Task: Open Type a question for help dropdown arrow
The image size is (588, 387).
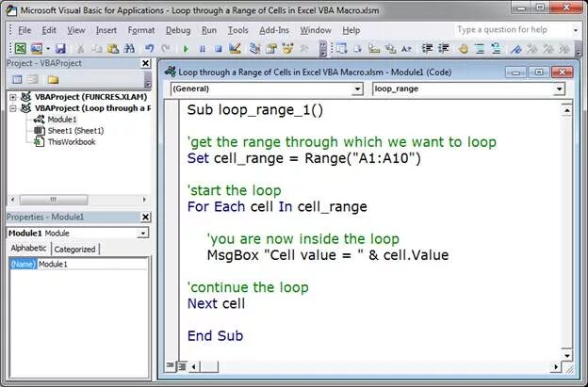Action: (576, 30)
